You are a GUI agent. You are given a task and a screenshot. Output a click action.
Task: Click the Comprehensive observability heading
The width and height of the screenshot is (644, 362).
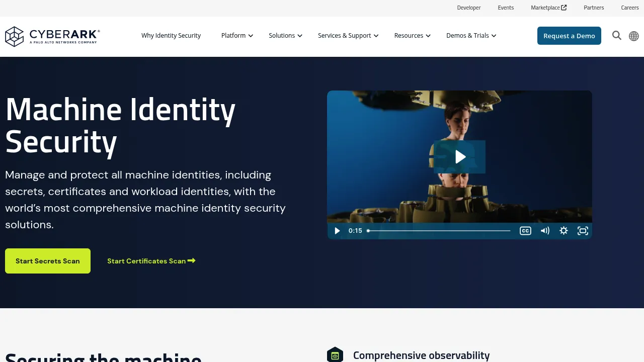tap(421, 355)
